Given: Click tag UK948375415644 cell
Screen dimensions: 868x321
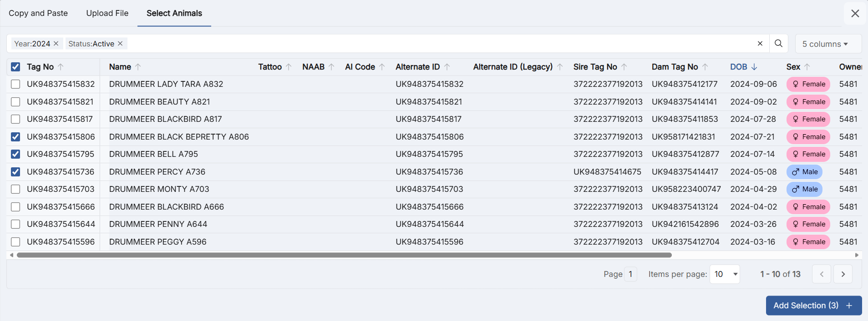Looking at the screenshot, I should click(x=61, y=224).
